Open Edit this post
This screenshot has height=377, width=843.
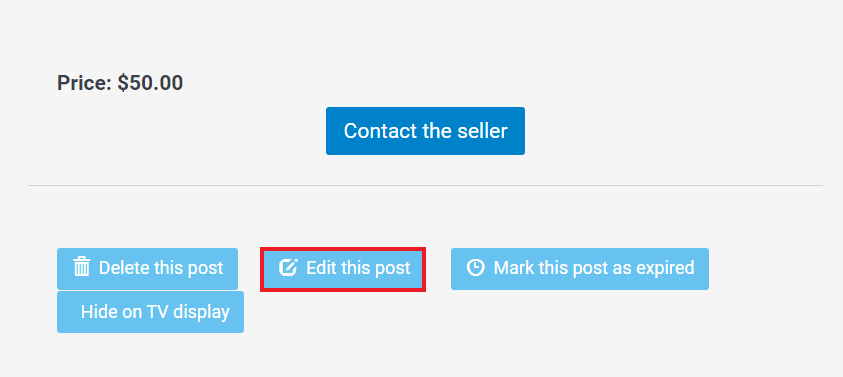pos(343,269)
